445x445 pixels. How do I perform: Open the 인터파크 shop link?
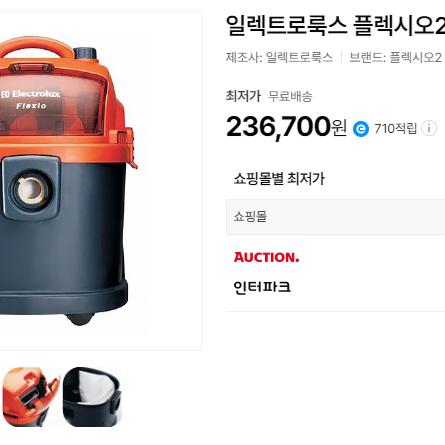[262, 287]
